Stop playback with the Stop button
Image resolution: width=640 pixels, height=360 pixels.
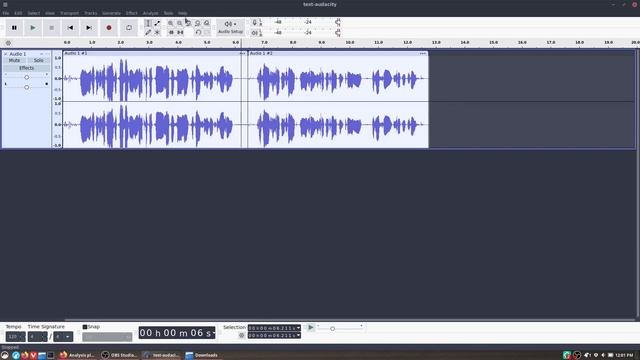click(51, 28)
